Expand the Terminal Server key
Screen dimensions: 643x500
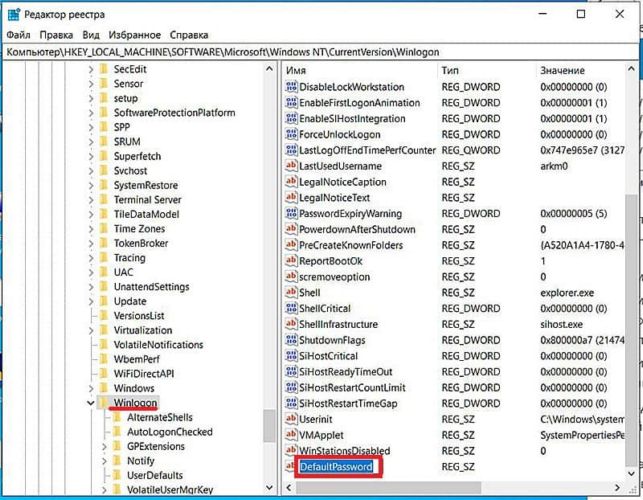pyautogui.click(x=91, y=200)
